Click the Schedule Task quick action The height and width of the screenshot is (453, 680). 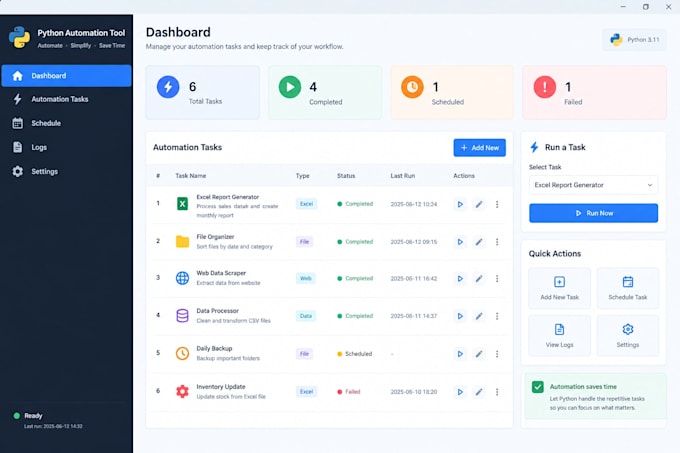628,288
